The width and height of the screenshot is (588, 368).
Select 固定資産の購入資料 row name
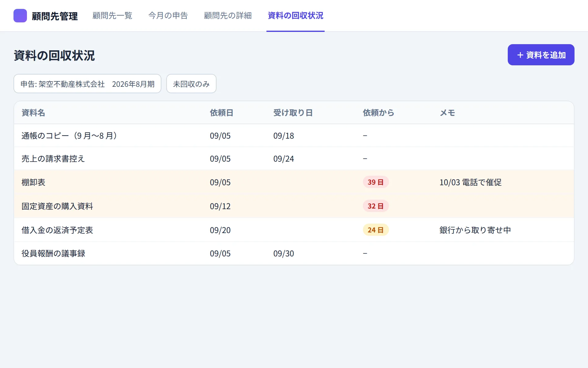click(x=57, y=206)
